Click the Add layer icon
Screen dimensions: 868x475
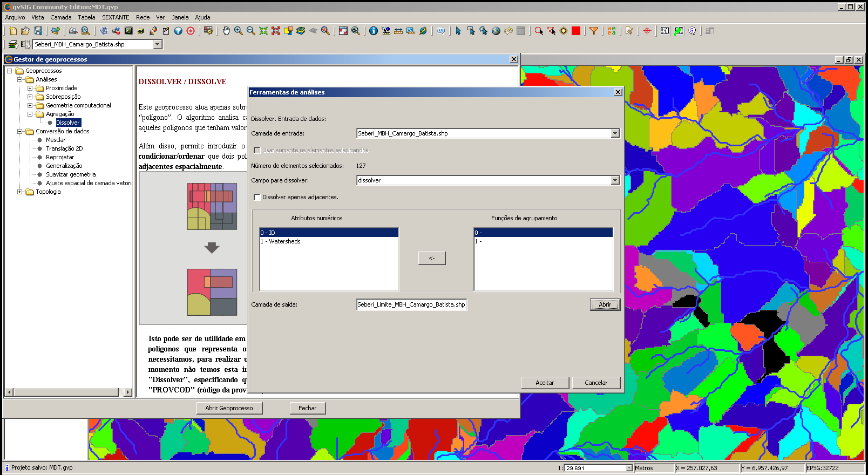55,31
